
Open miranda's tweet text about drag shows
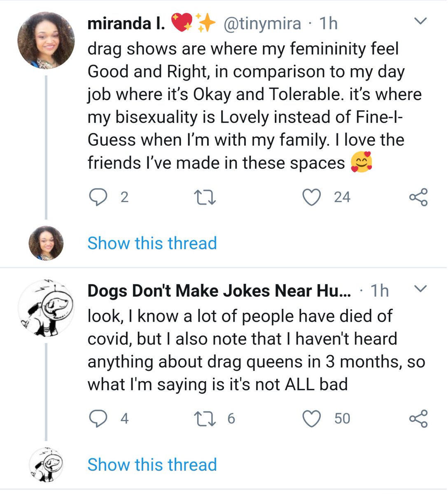pyautogui.click(x=247, y=106)
